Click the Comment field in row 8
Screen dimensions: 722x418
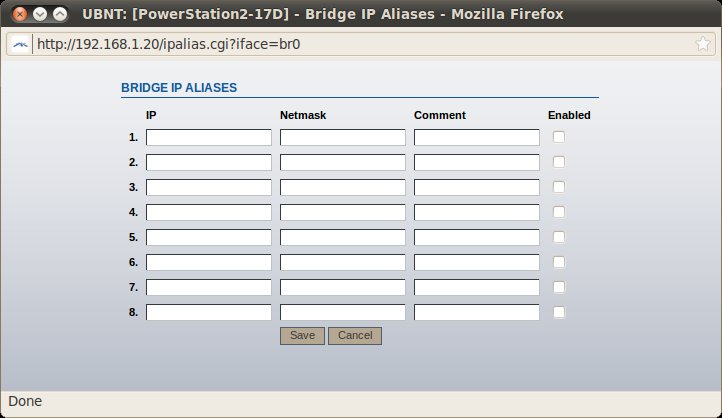tap(477, 312)
